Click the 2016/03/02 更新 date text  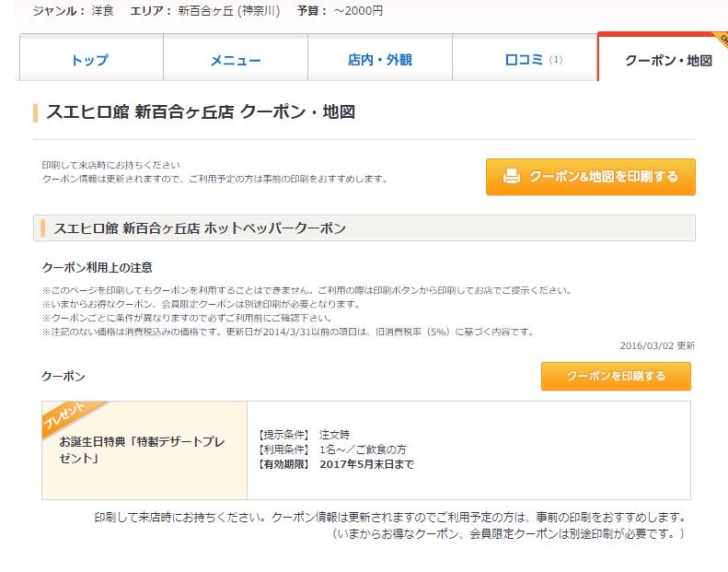(x=657, y=345)
